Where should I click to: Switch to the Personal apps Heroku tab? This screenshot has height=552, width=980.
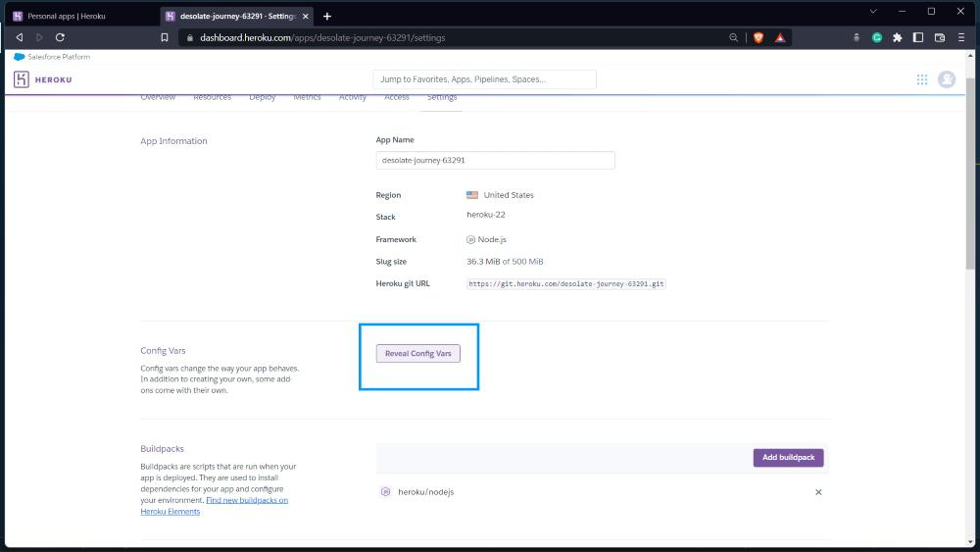pos(81,17)
